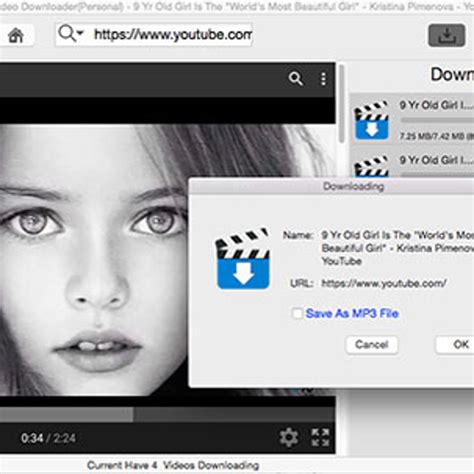The image size is (474, 474).
Task: Click first '9 Yr Old Girl' download title
Action: point(436,105)
